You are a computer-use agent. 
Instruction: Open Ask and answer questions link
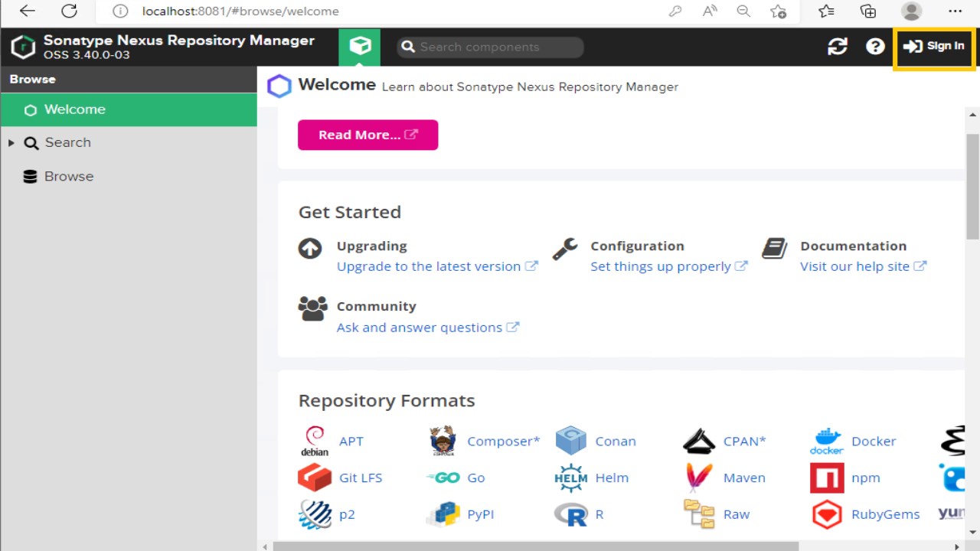(428, 328)
